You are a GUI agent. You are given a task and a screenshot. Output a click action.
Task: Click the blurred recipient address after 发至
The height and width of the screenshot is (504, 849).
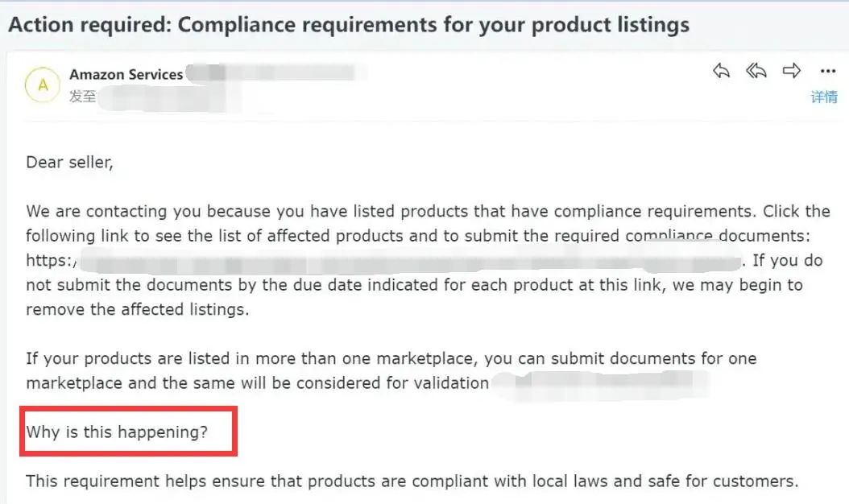pyautogui.click(x=169, y=97)
